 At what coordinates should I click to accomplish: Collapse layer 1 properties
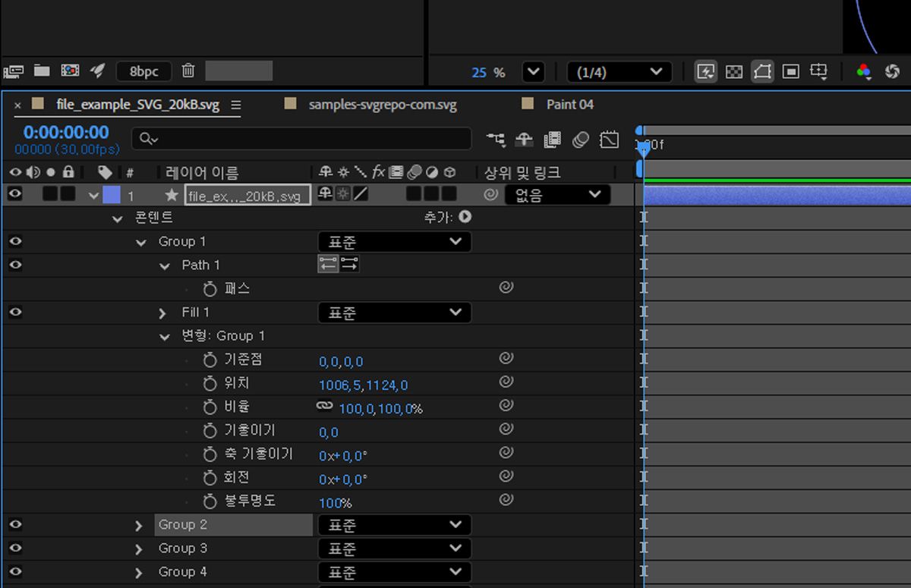click(93, 196)
